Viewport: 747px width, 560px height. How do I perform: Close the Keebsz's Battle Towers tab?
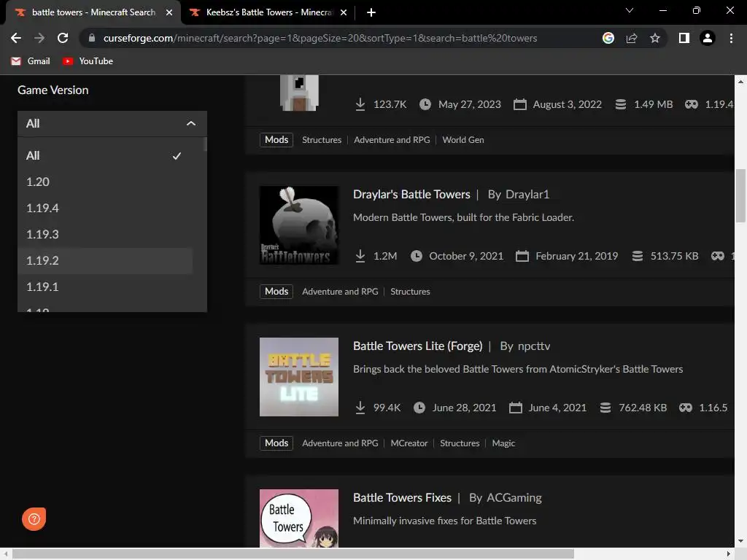click(x=344, y=12)
